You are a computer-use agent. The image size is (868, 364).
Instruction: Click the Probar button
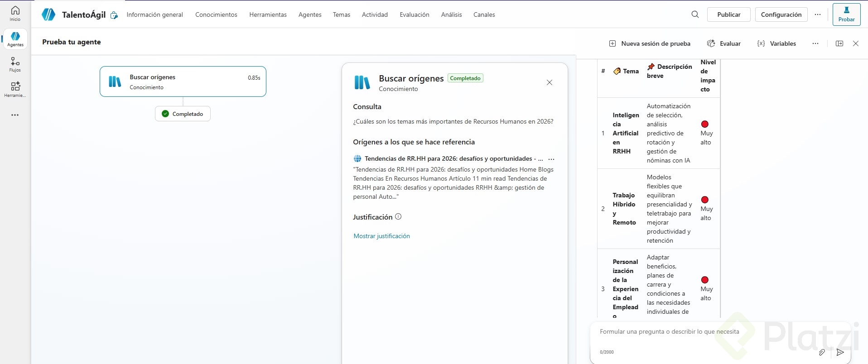coord(847,14)
